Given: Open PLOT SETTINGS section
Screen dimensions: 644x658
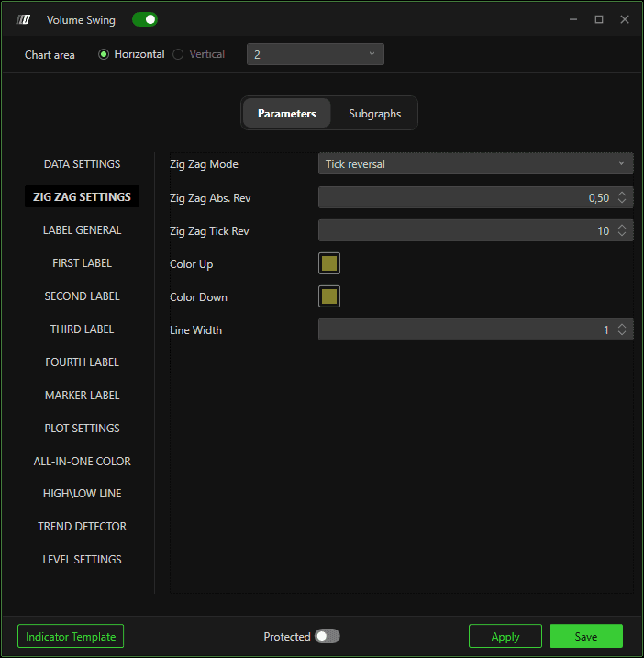Looking at the screenshot, I should [x=83, y=428].
